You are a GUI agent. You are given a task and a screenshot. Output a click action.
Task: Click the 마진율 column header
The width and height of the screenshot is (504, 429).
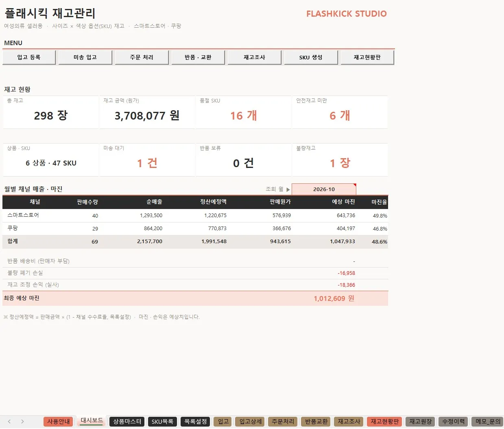(379, 202)
